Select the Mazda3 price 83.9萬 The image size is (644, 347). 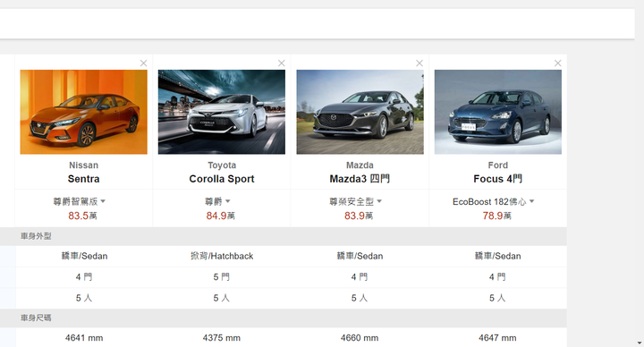tap(359, 216)
